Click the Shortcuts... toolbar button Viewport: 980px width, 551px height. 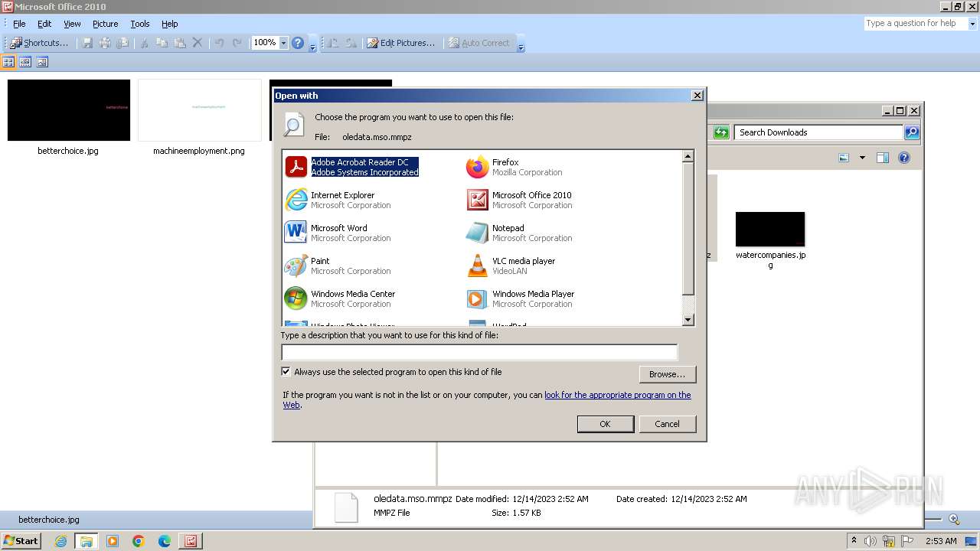pos(39,43)
